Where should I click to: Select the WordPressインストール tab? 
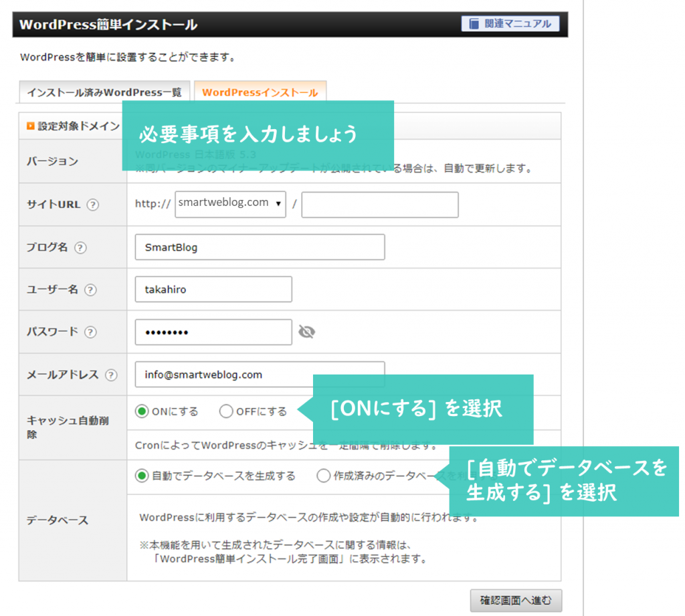tap(260, 92)
